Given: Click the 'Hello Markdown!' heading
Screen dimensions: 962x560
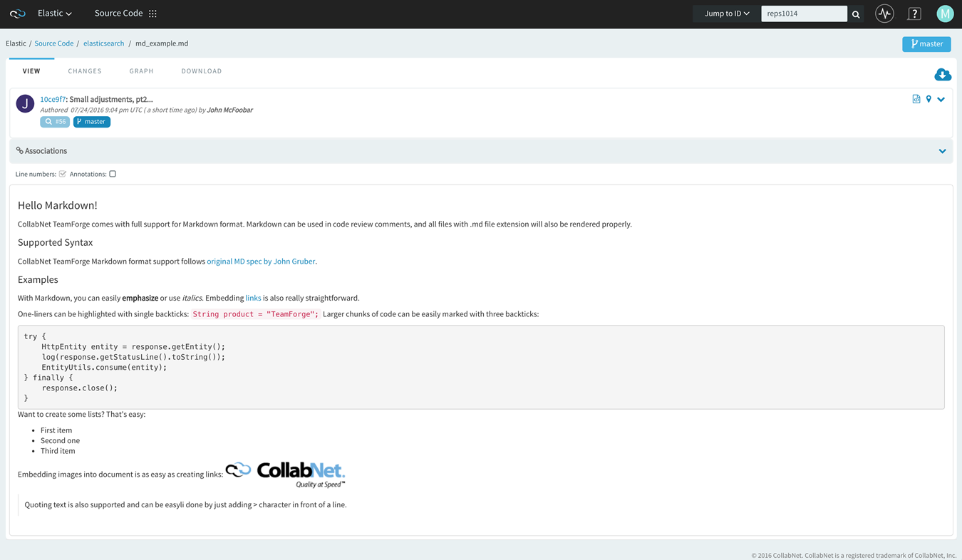Looking at the screenshot, I should (x=58, y=205).
